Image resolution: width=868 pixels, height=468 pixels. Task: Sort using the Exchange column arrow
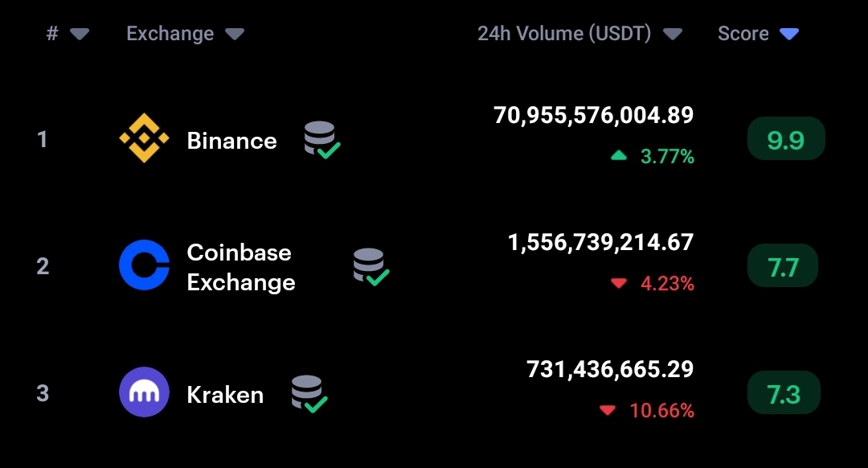click(234, 34)
